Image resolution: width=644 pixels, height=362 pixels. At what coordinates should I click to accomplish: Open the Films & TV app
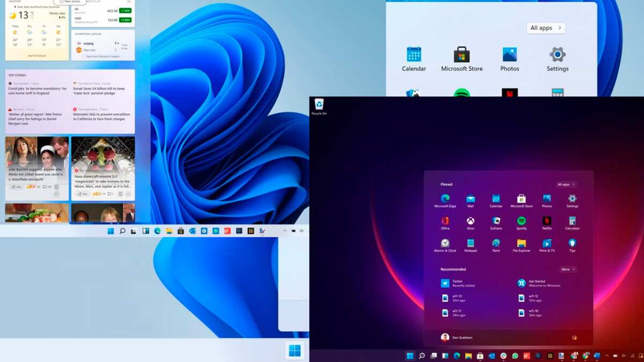click(547, 243)
